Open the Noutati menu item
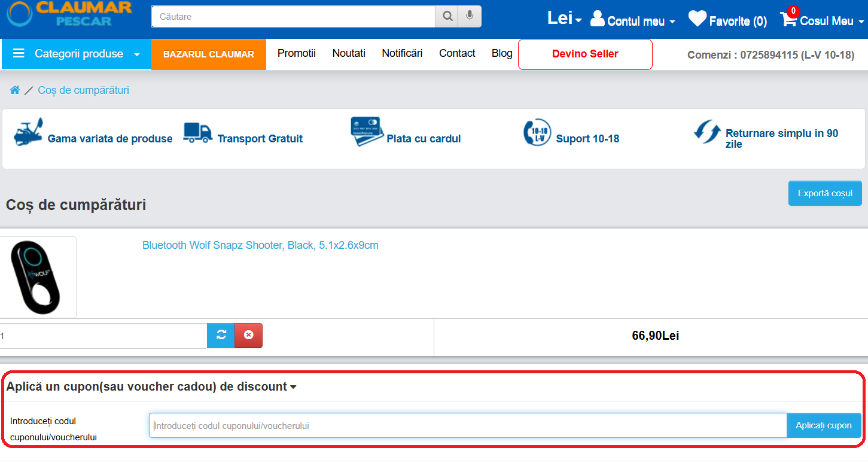 pyautogui.click(x=349, y=53)
